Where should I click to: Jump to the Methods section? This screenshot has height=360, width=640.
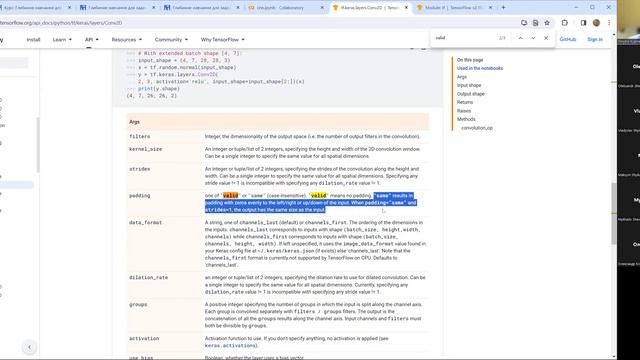[x=466, y=119]
